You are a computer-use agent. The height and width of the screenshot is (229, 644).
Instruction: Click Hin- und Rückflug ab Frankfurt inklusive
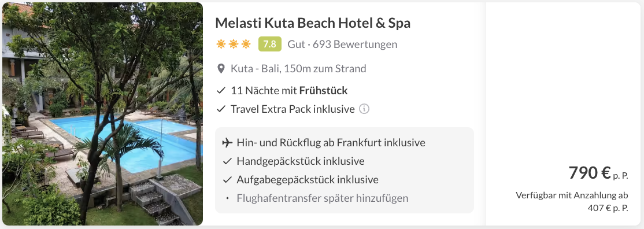(x=331, y=143)
